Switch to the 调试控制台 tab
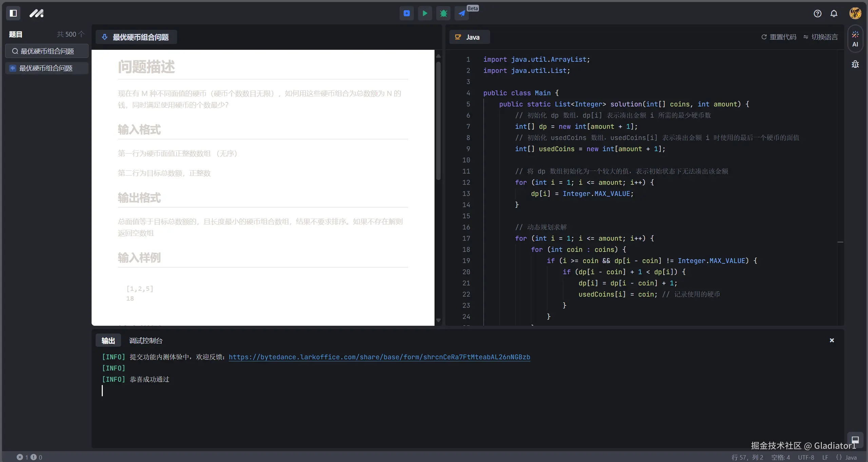The image size is (868, 462). click(x=146, y=341)
